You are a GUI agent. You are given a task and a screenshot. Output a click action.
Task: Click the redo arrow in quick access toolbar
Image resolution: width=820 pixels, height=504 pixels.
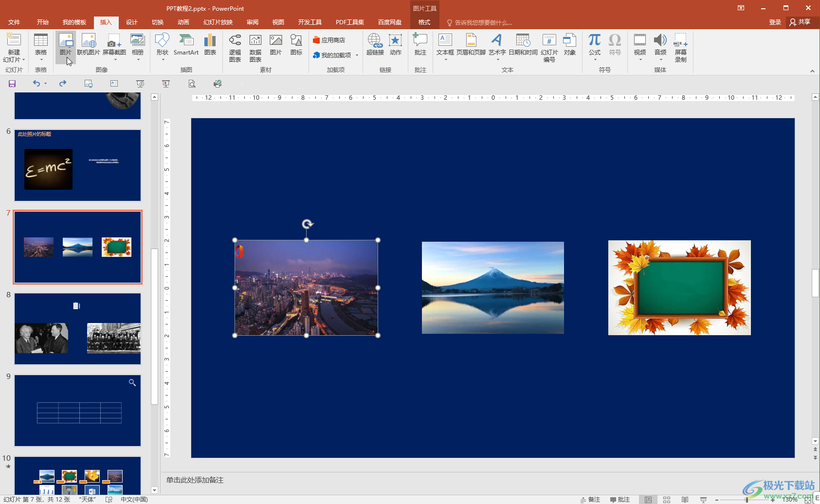(63, 84)
